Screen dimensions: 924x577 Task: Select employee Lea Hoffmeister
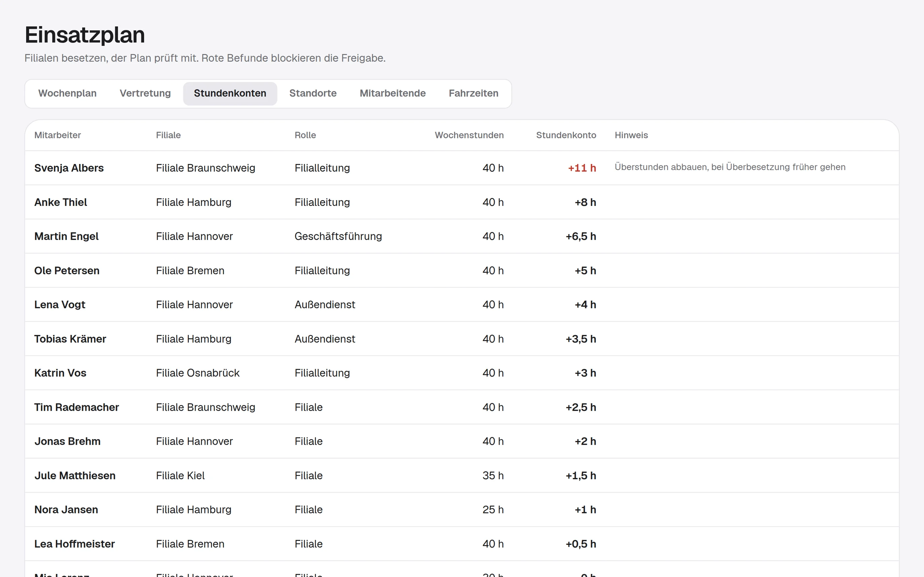(x=74, y=544)
